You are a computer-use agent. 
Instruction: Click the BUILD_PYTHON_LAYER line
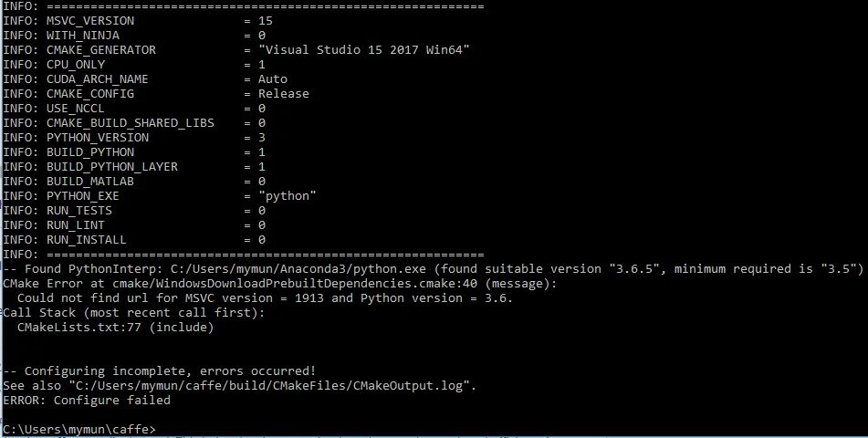tap(134, 167)
